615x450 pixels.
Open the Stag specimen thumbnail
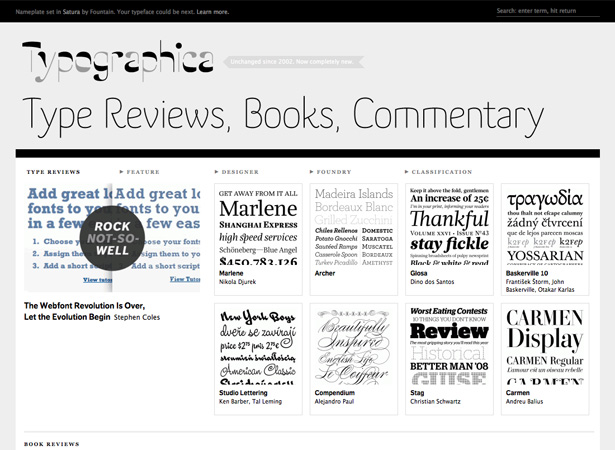point(449,346)
